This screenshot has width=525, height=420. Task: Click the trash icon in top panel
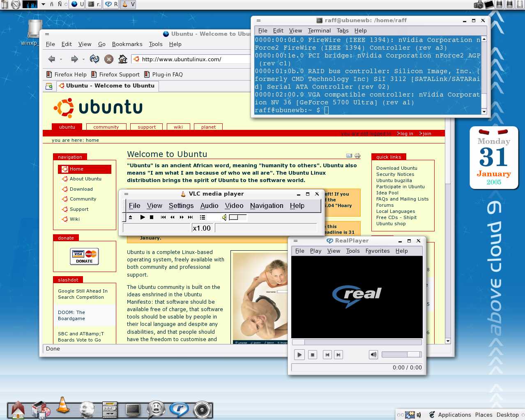point(4,5)
